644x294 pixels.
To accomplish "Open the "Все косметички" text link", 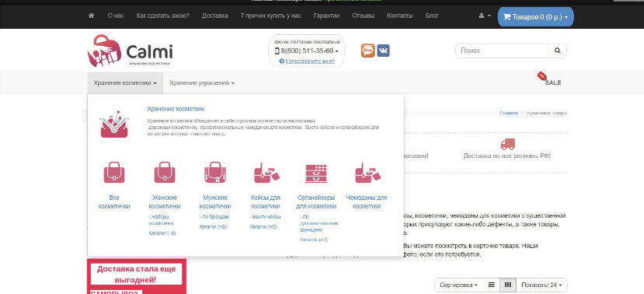I will tap(114, 202).
